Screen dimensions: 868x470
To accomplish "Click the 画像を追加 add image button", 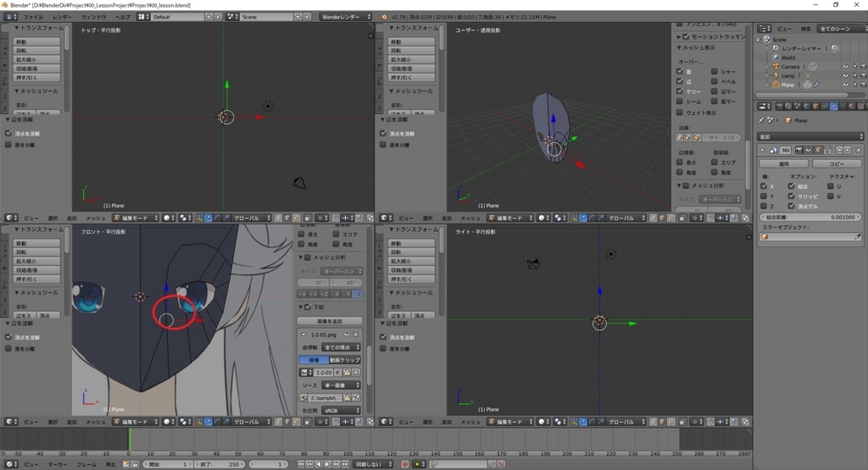I will [330, 321].
